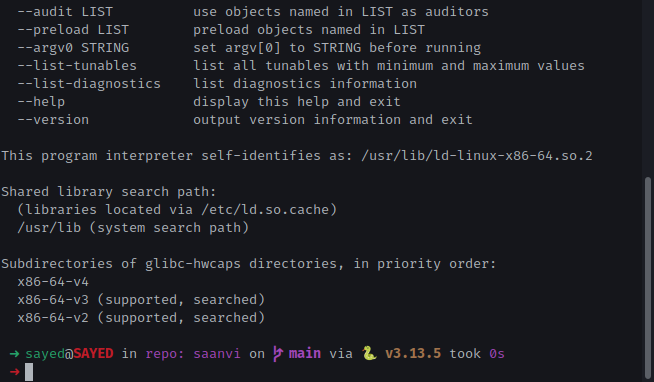Click 'set argv[0] to STRING before running'
654x382 pixels.
[337, 48]
